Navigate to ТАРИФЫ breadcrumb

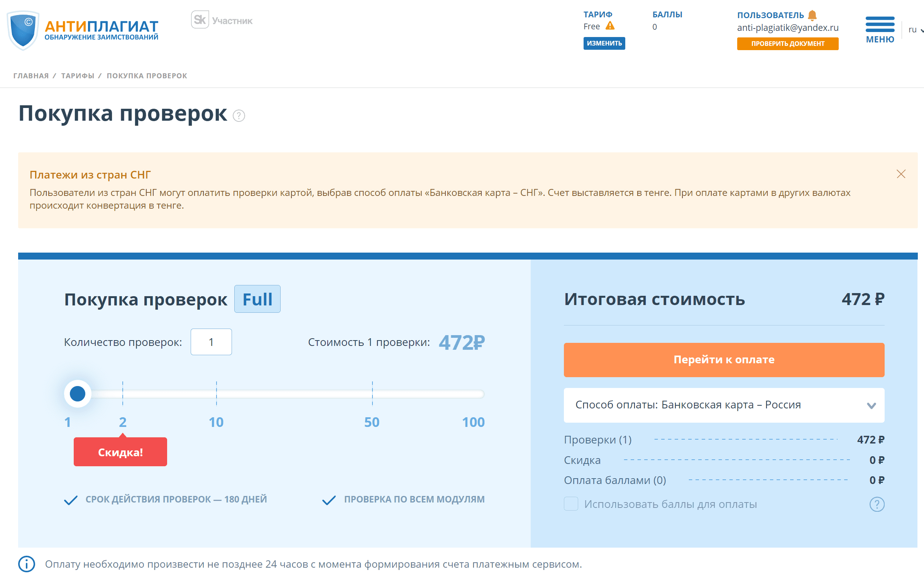[x=77, y=76]
